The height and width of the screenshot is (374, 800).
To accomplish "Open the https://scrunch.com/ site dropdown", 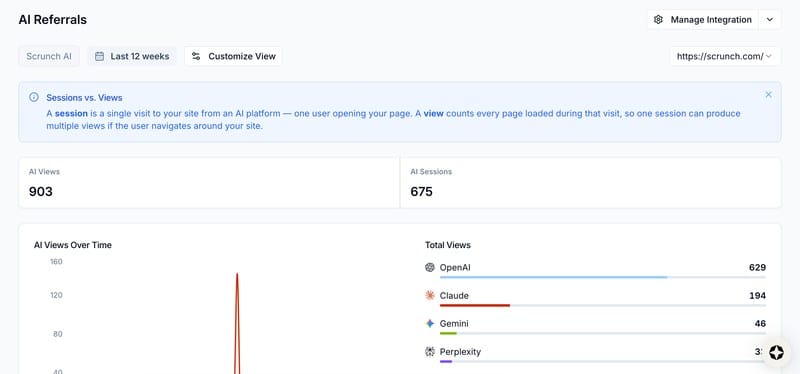I will pos(725,56).
